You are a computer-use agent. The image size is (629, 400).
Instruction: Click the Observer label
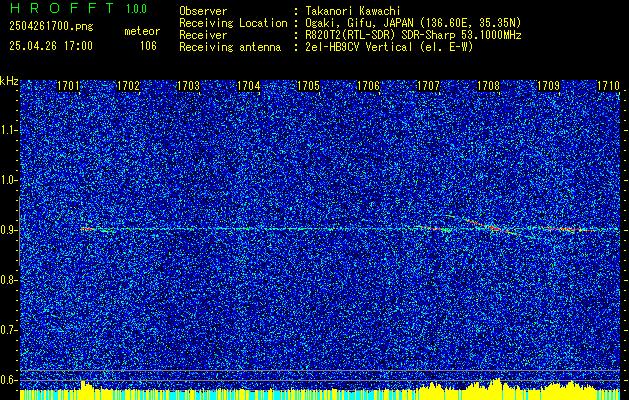(x=203, y=11)
